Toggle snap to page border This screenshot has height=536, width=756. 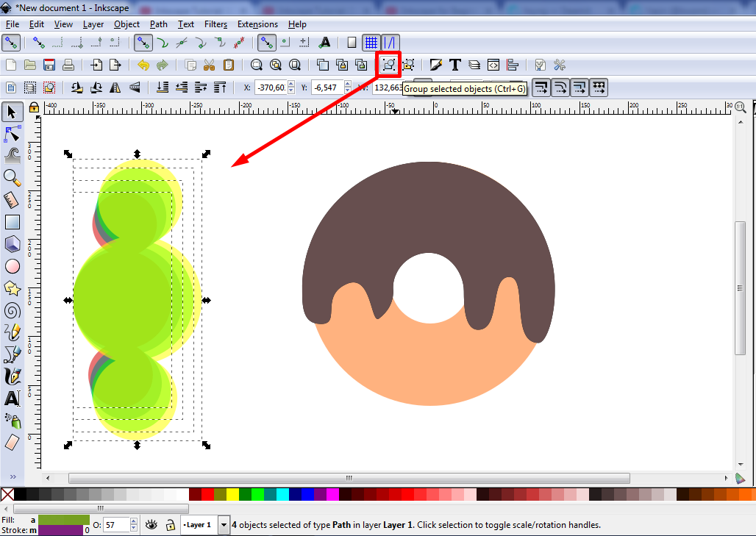point(352,43)
